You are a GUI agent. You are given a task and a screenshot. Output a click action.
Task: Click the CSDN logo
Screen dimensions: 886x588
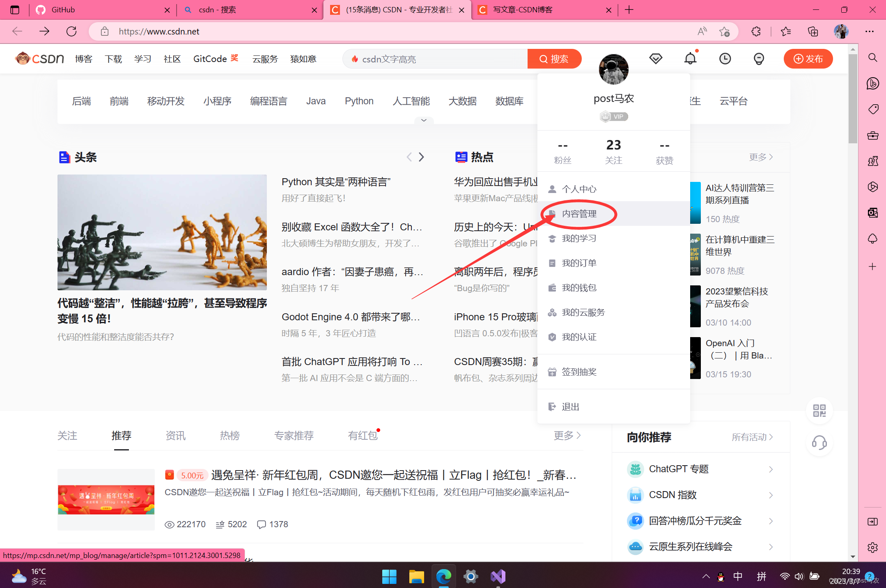pos(39,59)
